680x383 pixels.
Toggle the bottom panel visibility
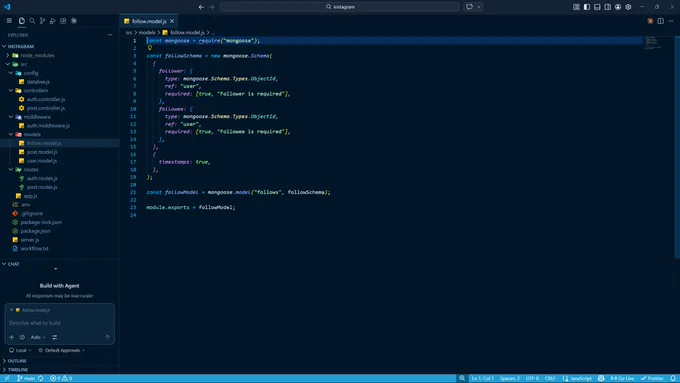pyautogui.click(x=597, y=7)
